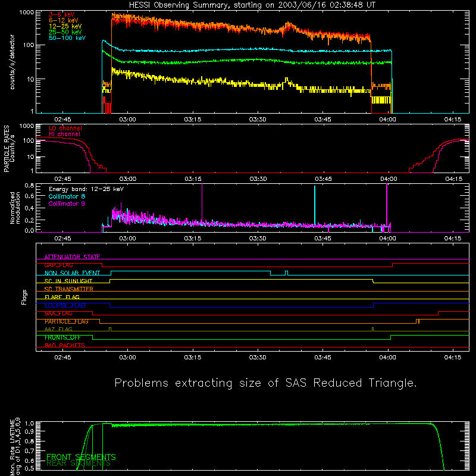The height and width of the screenshot is (476, 476).
Task: Click the Mon. Rate LIVETIME axis label
Action: (15, 446)
